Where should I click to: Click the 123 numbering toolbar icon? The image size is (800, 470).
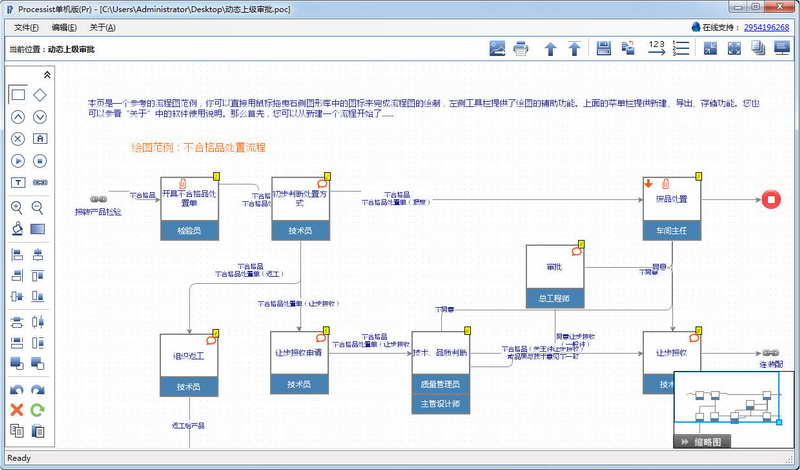pos(657,48)
